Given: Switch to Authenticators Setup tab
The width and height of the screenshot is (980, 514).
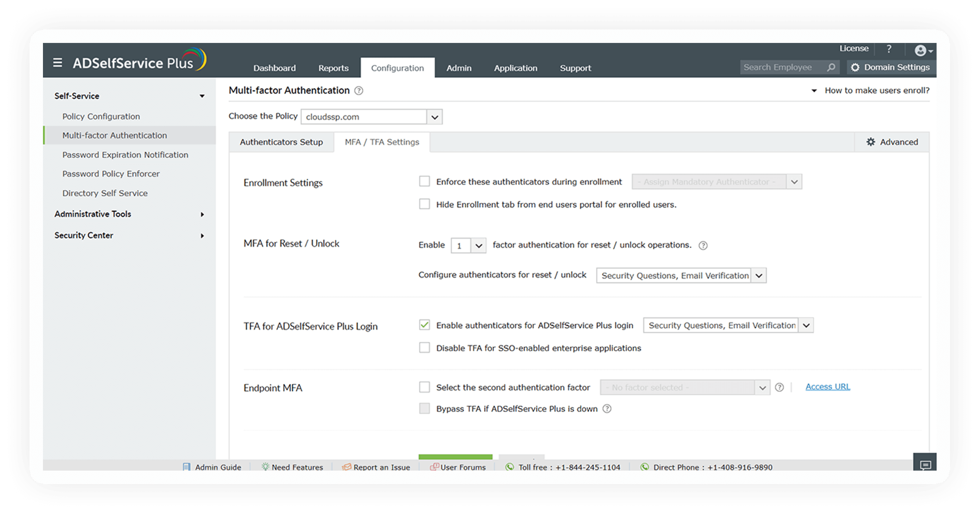Looking at the screenshot, I should 281,142.
